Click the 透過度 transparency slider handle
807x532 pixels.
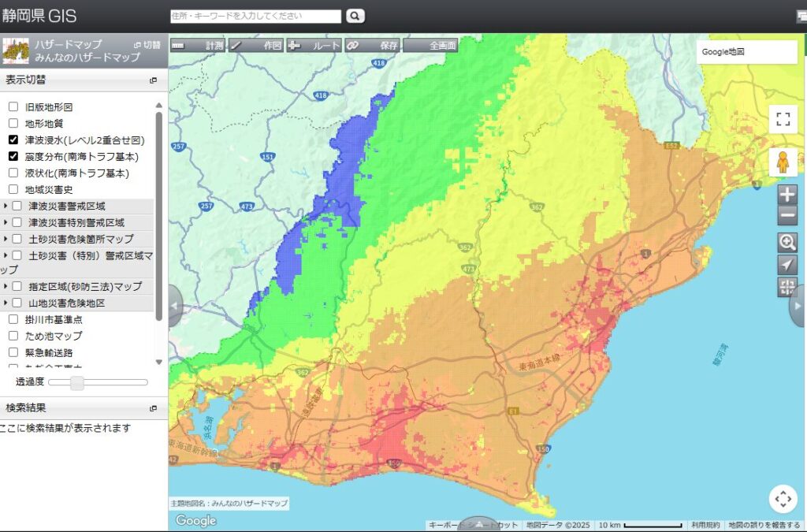tap(77, 382)
